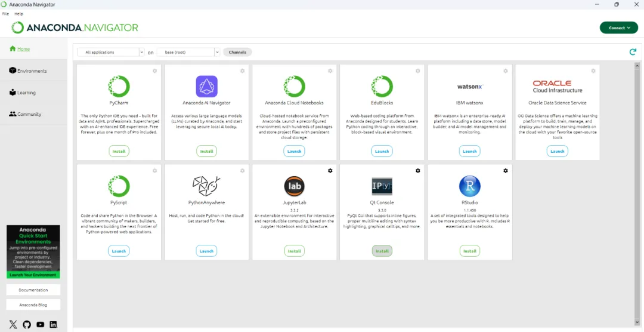
Task: Refresh the applications list
Action: 633,52
